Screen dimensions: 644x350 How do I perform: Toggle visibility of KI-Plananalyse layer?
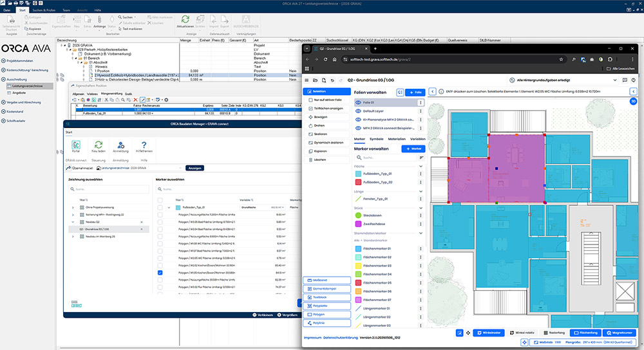(x=358, y=120)
